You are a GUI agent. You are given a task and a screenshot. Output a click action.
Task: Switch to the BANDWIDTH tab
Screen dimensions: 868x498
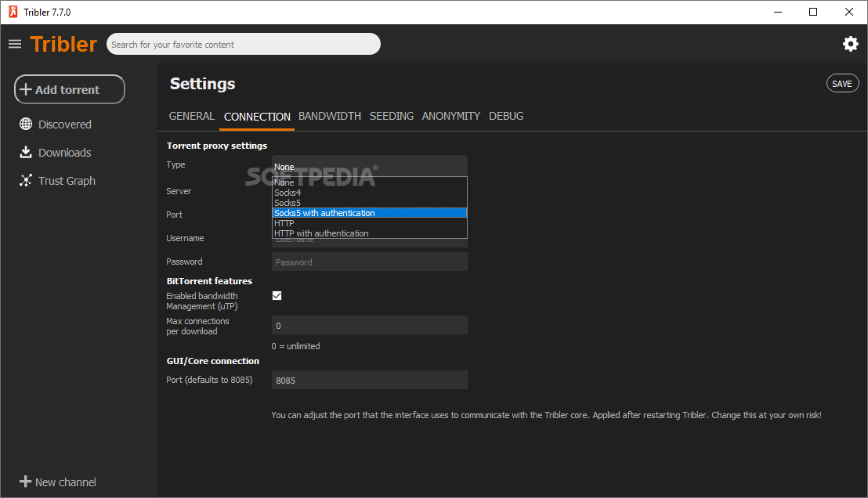329,116
